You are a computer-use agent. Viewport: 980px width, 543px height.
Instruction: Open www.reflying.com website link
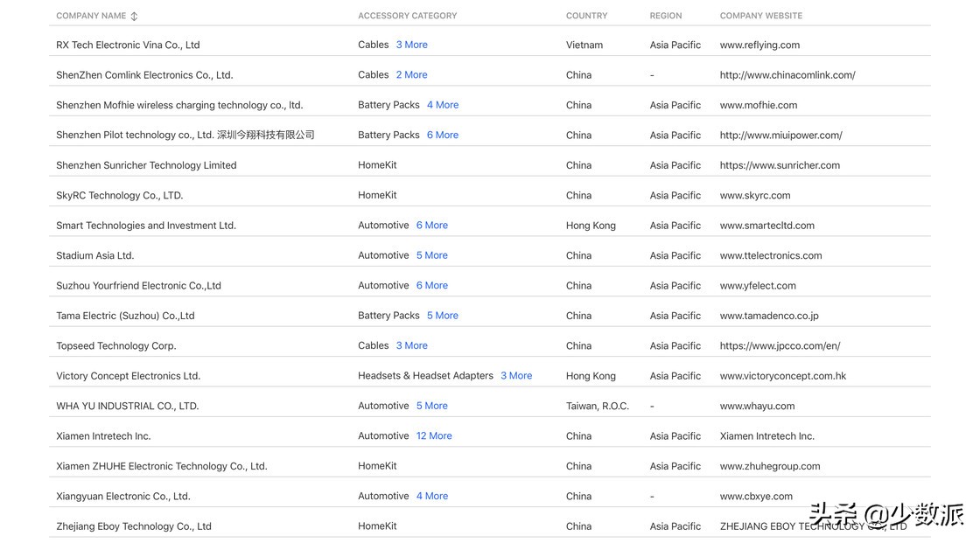tap(759, 45)
